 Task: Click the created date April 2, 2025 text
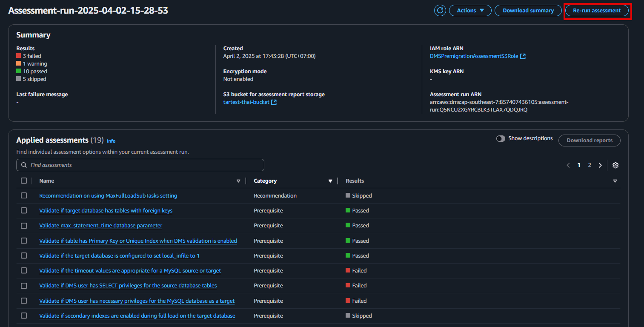(269, 56)
